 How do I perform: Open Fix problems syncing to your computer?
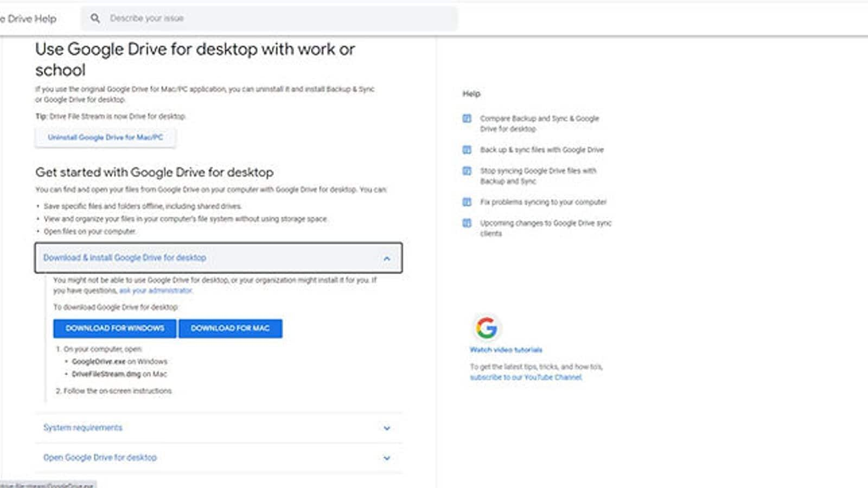click(543, 202)
